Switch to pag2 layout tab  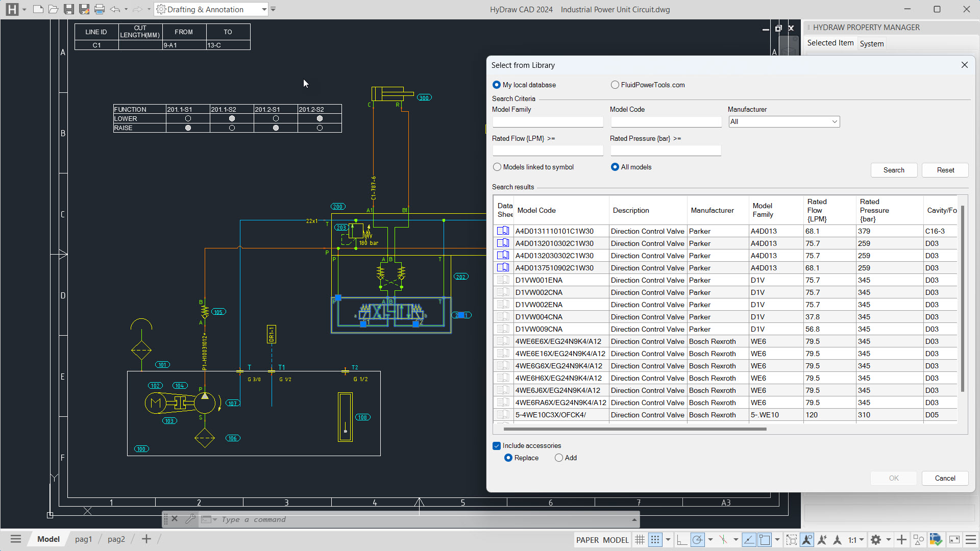(116, 539)
